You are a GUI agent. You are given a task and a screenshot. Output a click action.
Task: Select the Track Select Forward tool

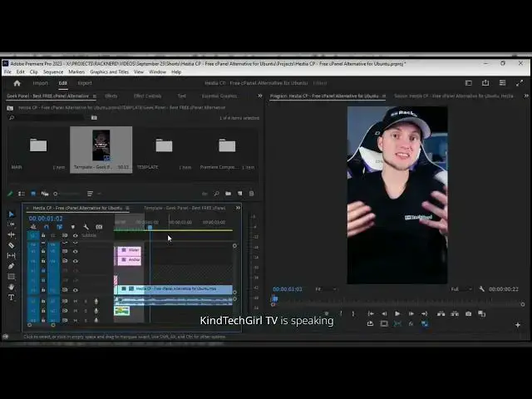pyautogui.click(x=11, y=224)
